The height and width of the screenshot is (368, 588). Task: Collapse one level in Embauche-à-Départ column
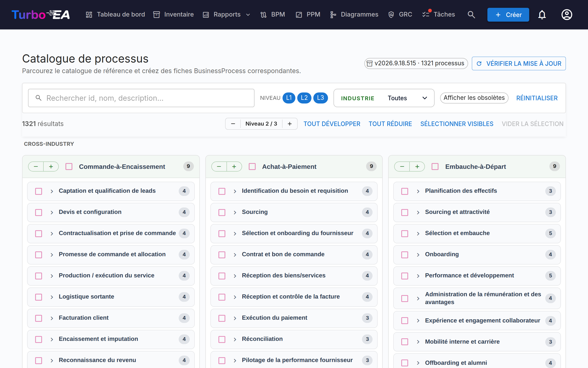[x=402, y=167]
